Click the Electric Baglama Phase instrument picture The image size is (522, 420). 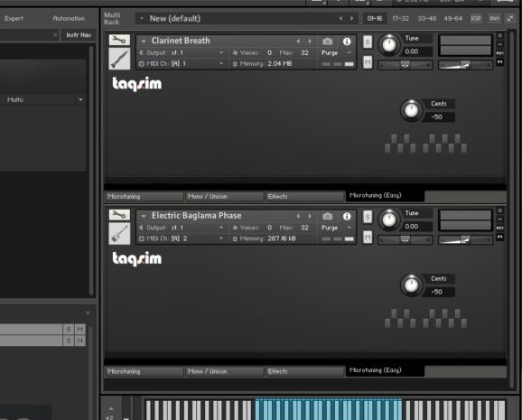coord(119,233)
